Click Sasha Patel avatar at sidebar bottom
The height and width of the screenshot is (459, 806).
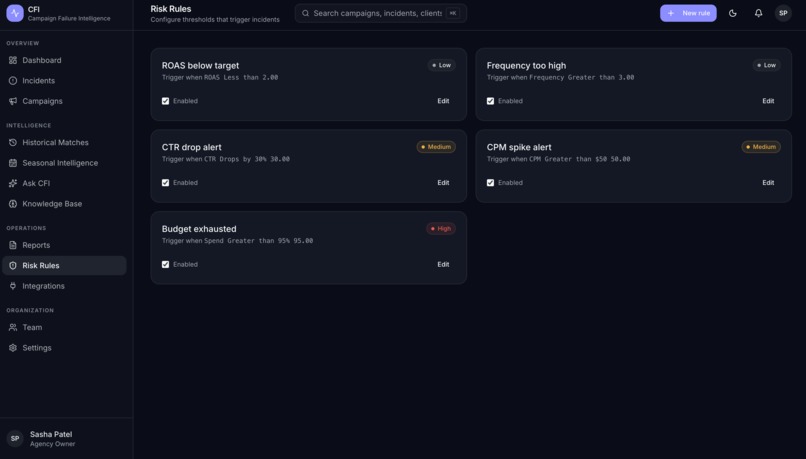click(x=15, y=438)
